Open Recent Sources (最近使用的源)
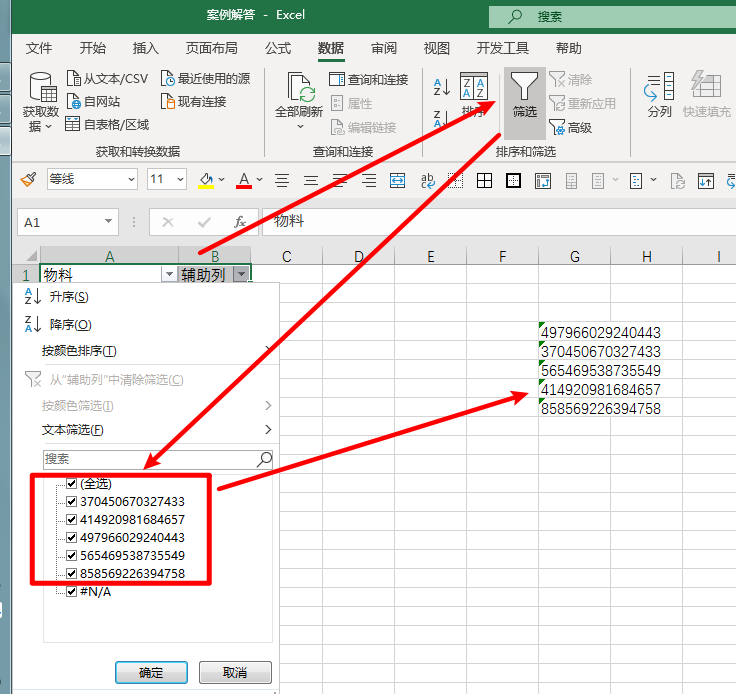Screen dimensions: 736x694 tap(206, 78)
